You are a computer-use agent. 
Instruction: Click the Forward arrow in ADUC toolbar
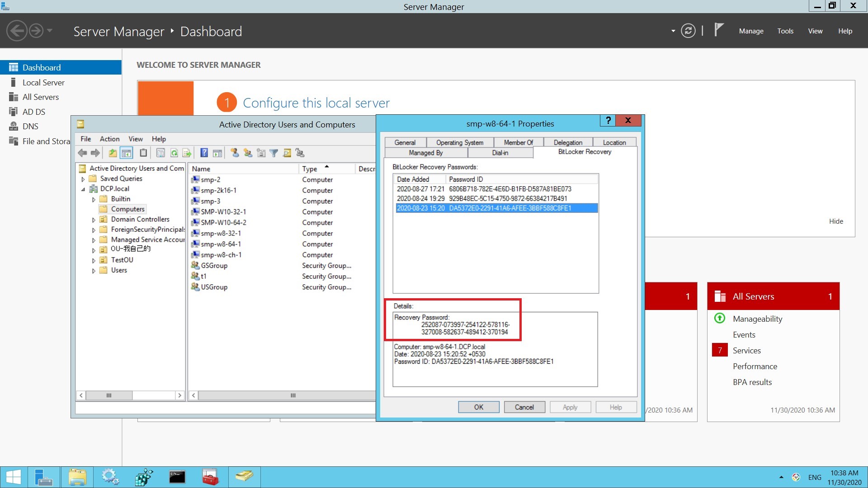(x=95, y=153)
